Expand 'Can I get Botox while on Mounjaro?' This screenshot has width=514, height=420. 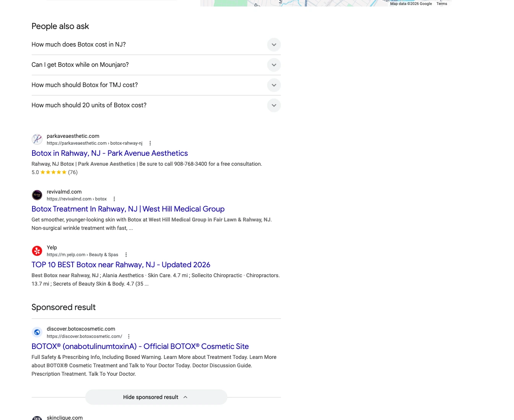point(156,65)
